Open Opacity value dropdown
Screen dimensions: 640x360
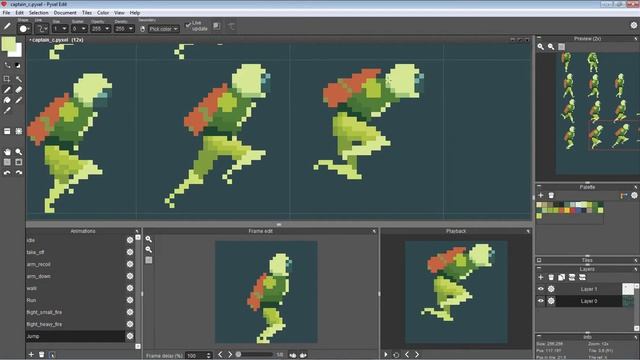click(x=100, y=29)
